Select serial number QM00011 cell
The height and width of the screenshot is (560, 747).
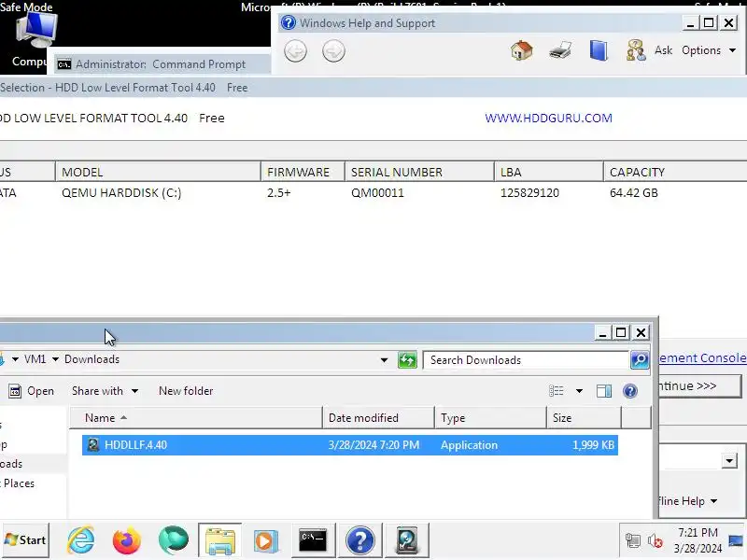pos(377,193)
